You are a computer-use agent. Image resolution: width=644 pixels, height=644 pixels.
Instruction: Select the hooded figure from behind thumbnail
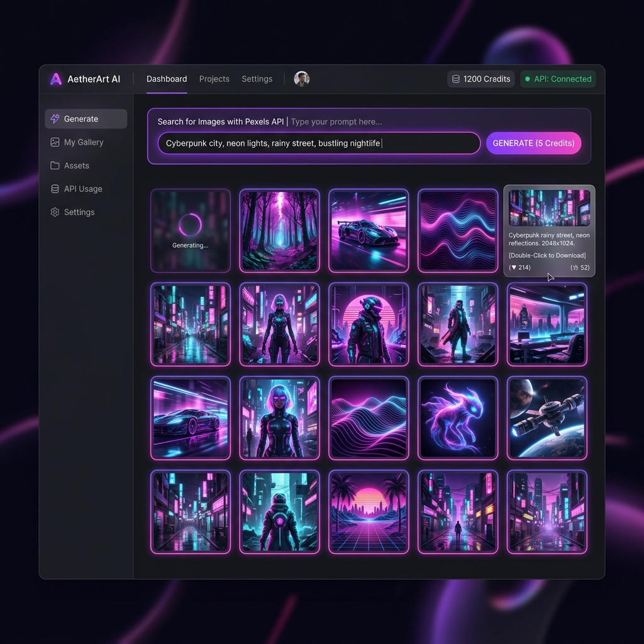(280, 512)
